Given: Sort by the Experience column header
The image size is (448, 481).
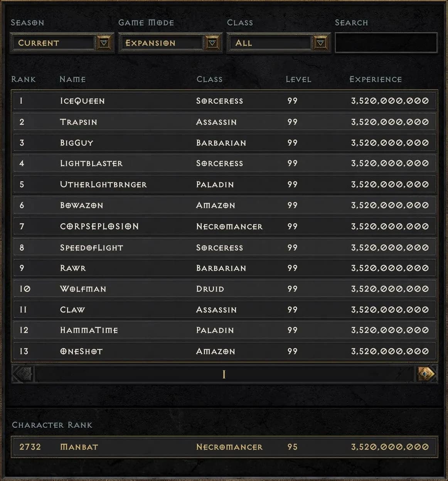Looking at the screenshot, I should [375, 79].
